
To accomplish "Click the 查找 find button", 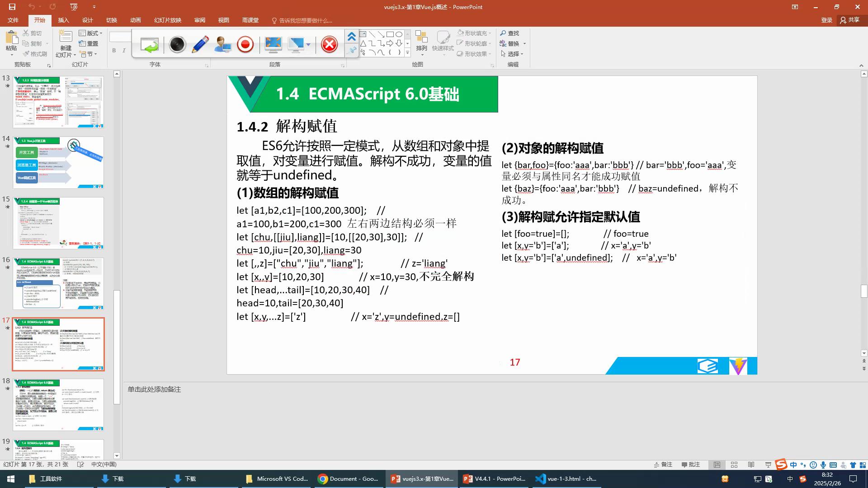I will 509,33.
